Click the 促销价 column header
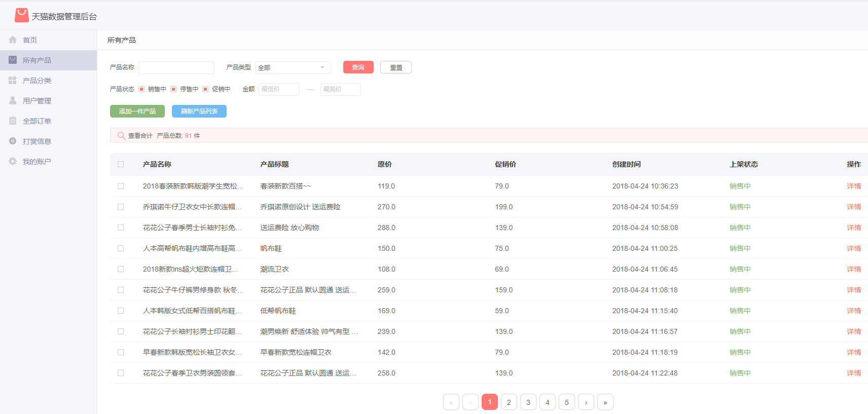 tap(505, 164)
